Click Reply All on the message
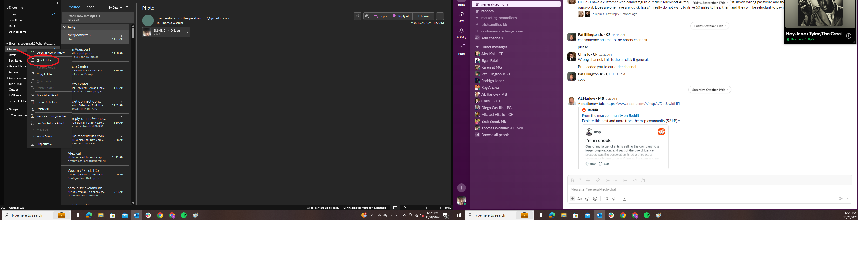This screenshot has height=260, width=868. pyautogui.click(x=401, y=16)
